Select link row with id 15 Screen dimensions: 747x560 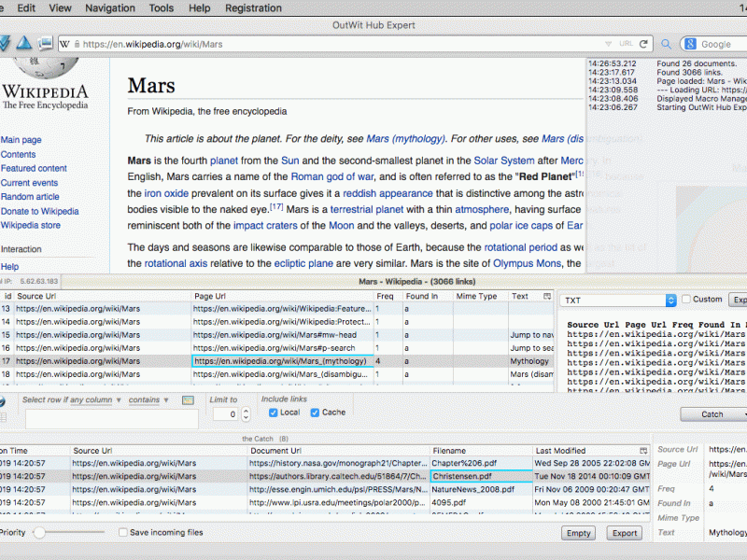(276, 335)
